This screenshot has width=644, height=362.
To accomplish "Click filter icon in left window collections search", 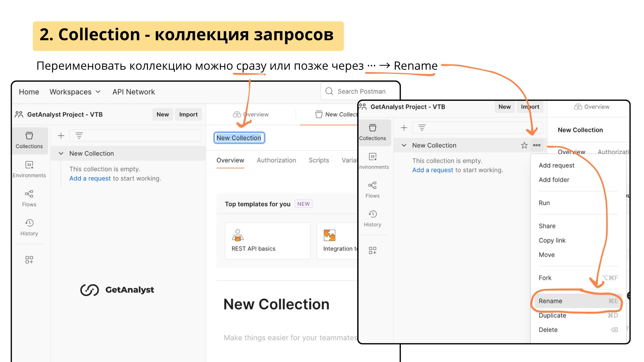I will (x=79, y=136).
